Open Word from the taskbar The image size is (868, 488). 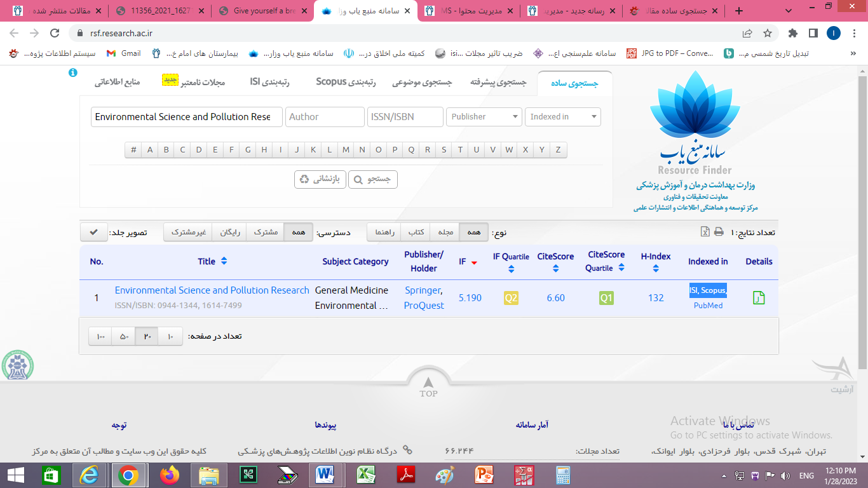click(x=325, y=475)
